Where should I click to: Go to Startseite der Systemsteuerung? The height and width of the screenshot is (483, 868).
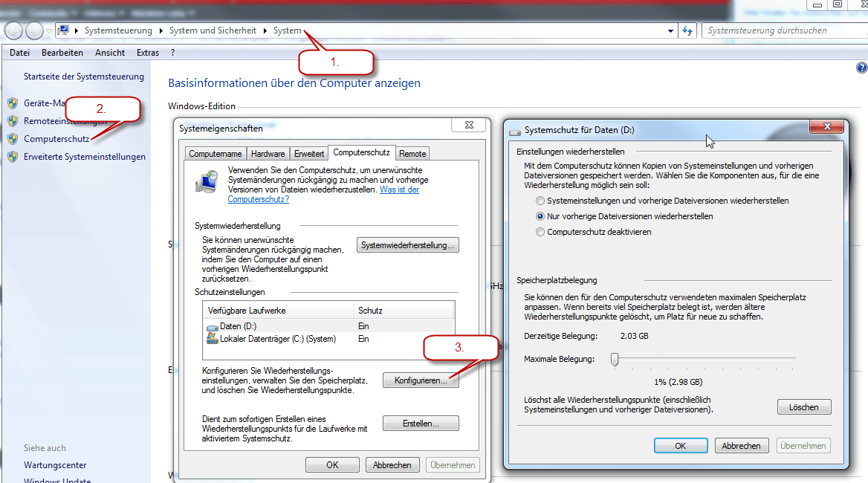pos(83,77)
